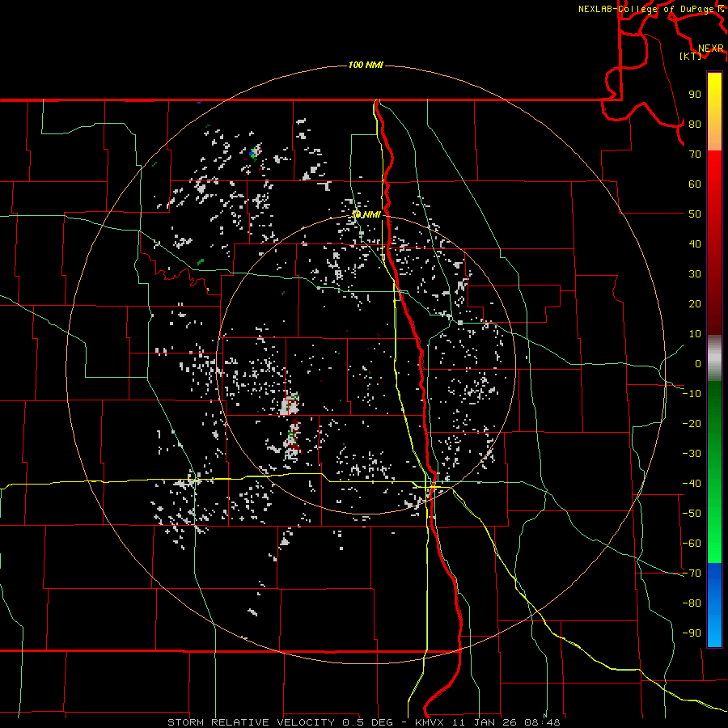
Task: Pick the green segment of the color bar
Action: 714,472
